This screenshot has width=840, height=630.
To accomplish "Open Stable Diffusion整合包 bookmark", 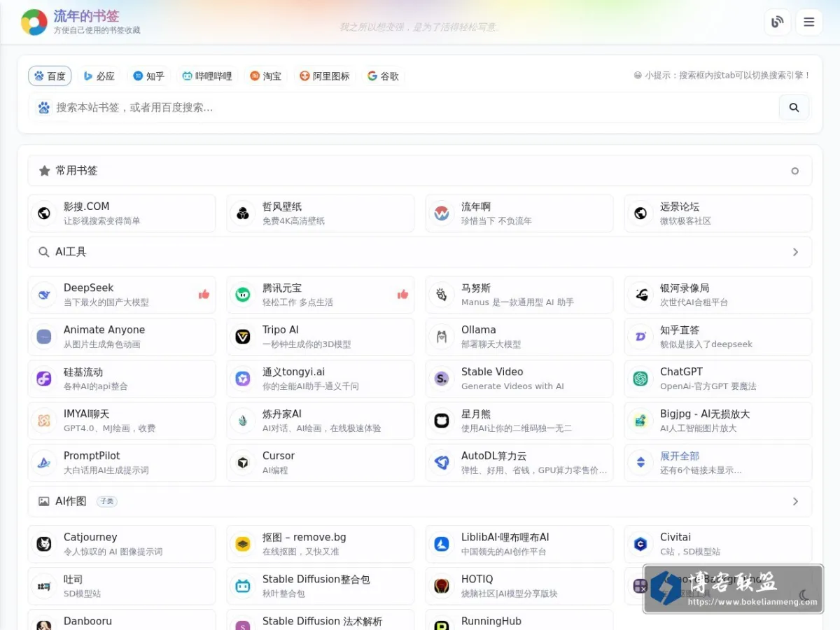I will click(321, 586).
